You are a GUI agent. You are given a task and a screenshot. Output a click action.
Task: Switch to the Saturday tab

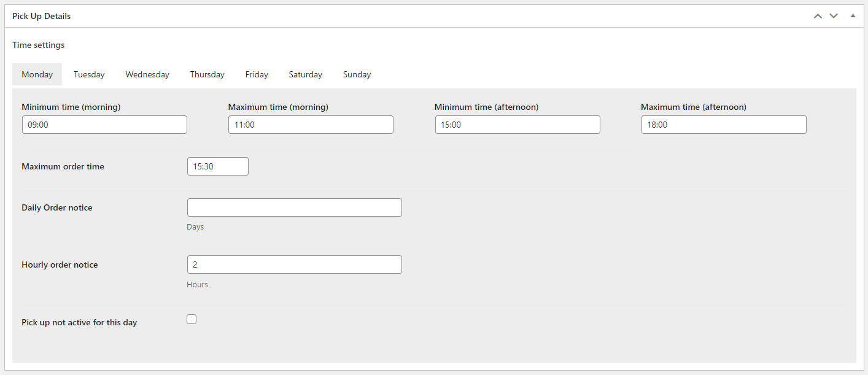tap(305, 74)
